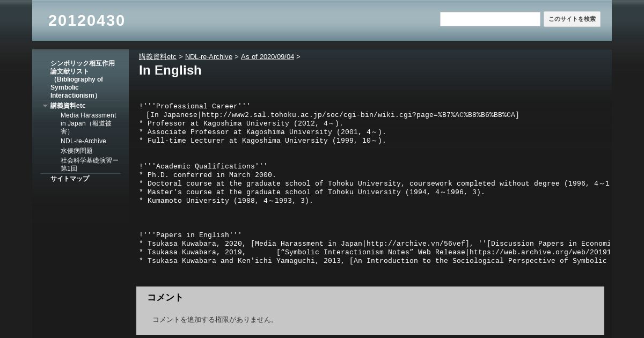Click the このサイトを検索 button
644x338 pixels.
pyautogui.click(x=572, y=19)
